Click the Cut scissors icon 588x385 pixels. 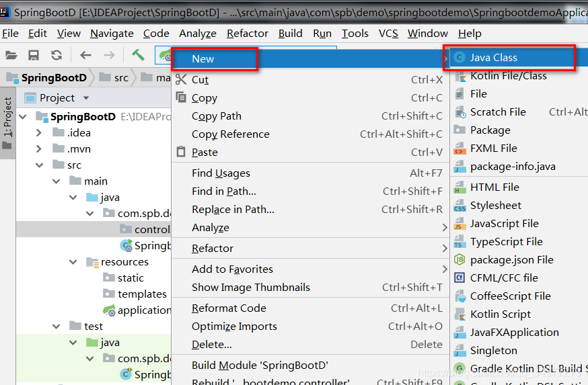pos(181,79)
